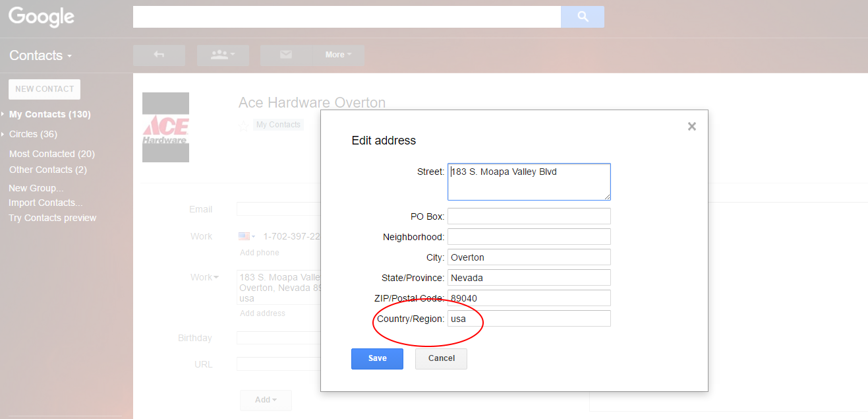This screenshot has width=868, height=419.
Task: Click the NEW CONTACT button
Action: [44, 89]
